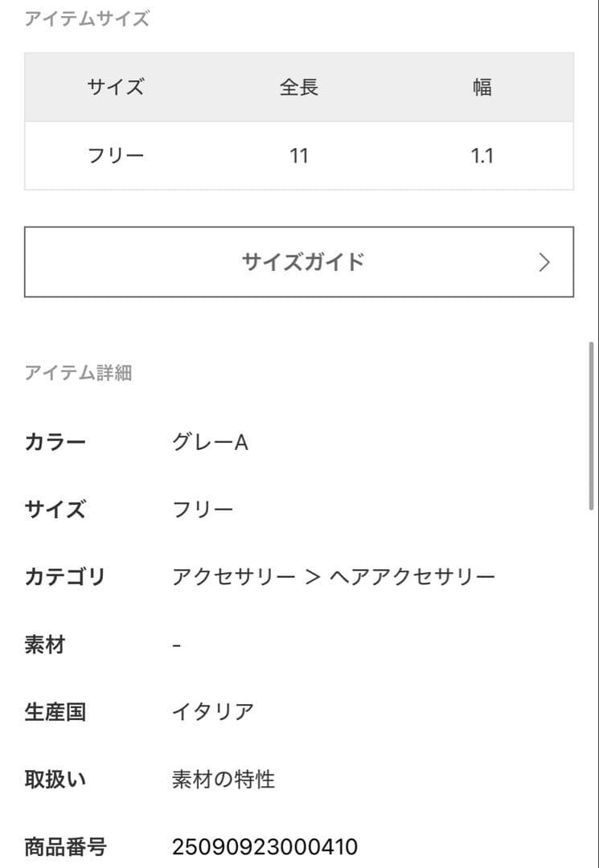This screenshot has height=868, width=599.
Task: Click the カテゴリ row label
Action: pos(65,577)
